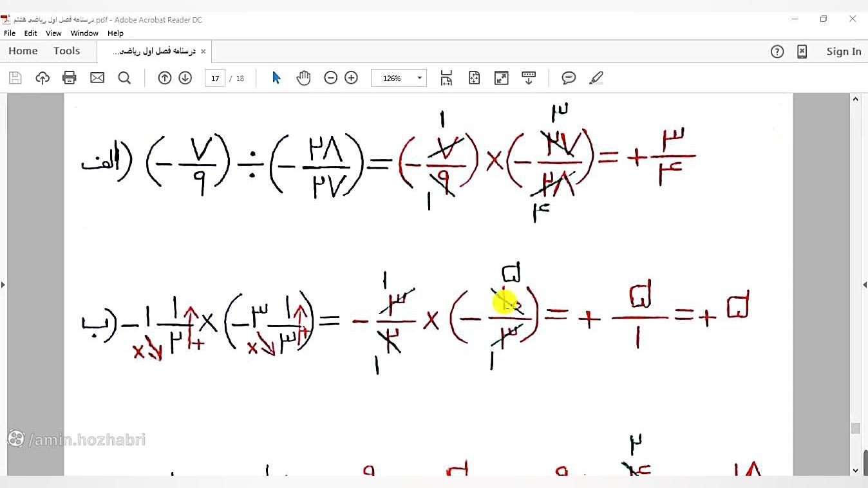Screen dimensions: 868x488
Task: Print the document
Action: (x=70, y=78)
